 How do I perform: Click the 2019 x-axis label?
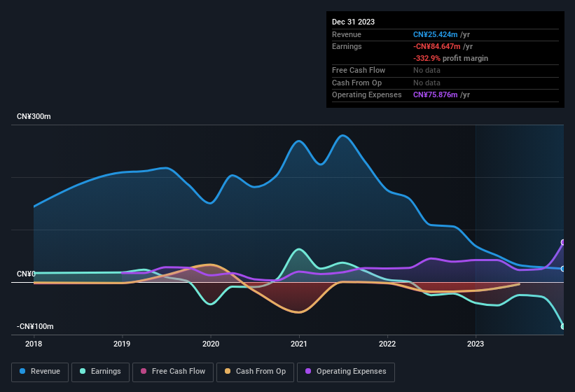pos(122,344)
